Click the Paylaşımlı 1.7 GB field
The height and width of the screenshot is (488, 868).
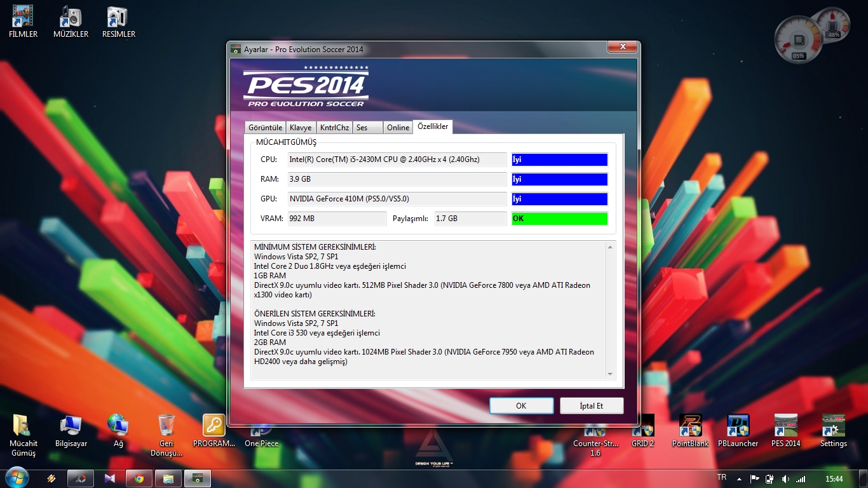tap(470, 219)
